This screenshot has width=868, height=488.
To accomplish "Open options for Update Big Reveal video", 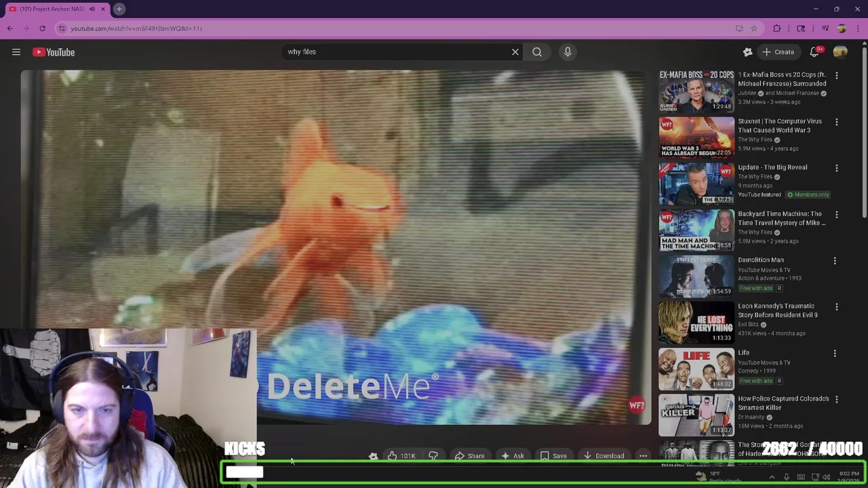I will coord(836,168).
